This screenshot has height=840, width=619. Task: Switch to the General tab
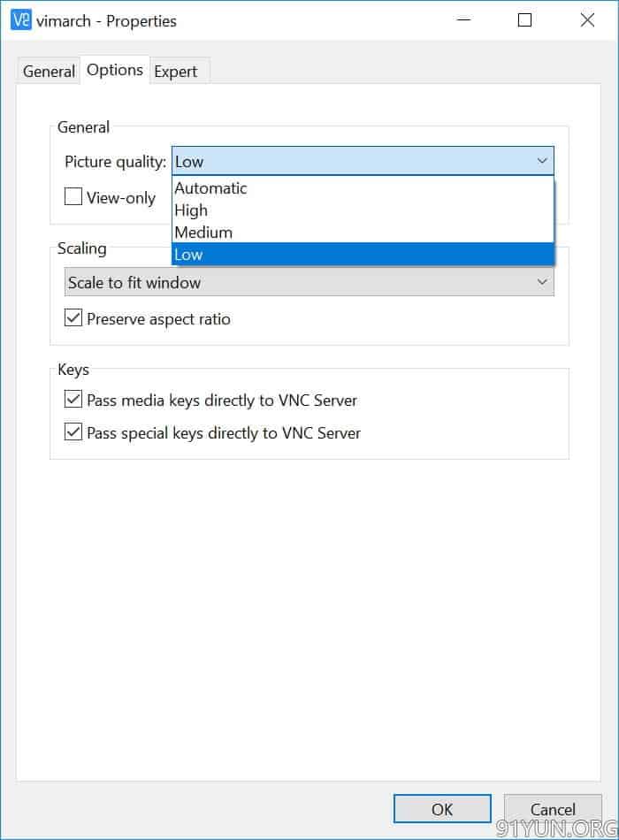[49, 72]
